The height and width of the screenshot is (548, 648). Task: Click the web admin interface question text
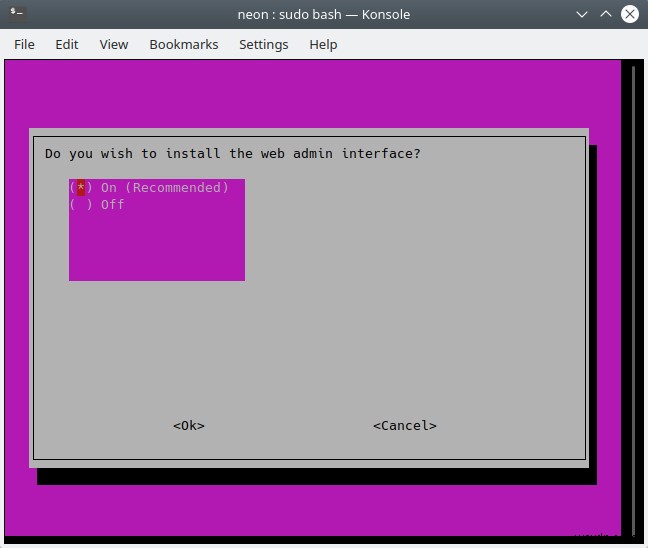tap(233, 154)
